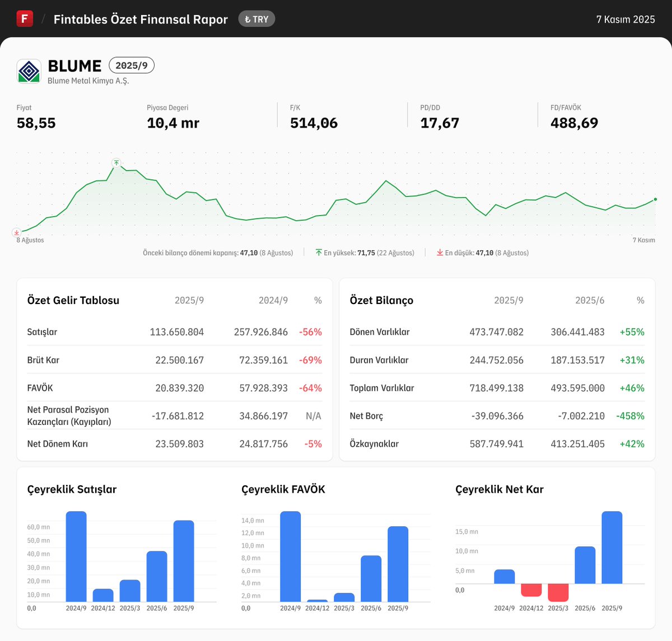Image resolution: width=672 pixels, height=641 pixels.
Task: Click the BLUME company logo
Action: pyautogui.click(x=29, y=71)
